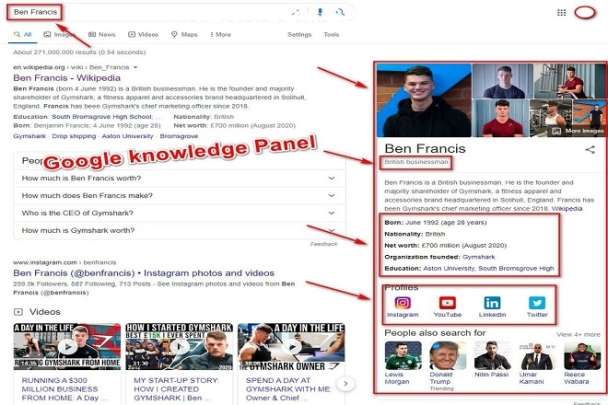Activate voice search microphone icon
608x405 pixels.
click(x=320, y=12)
